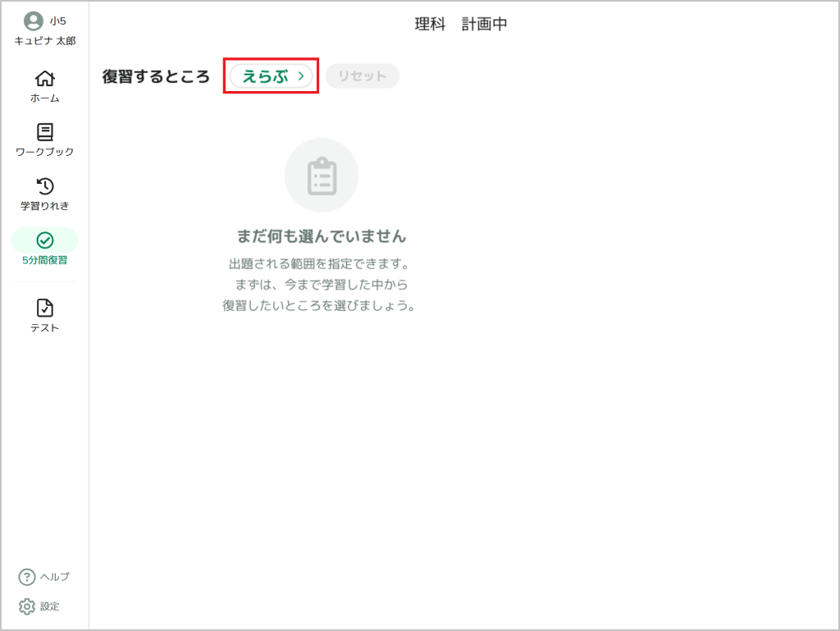Click the clipboard placeholder illustration
The image size is (840, 631).
(322, 175)
